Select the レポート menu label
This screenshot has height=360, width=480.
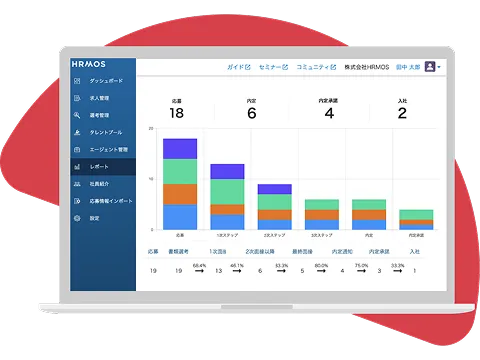(x=99, y=167)
